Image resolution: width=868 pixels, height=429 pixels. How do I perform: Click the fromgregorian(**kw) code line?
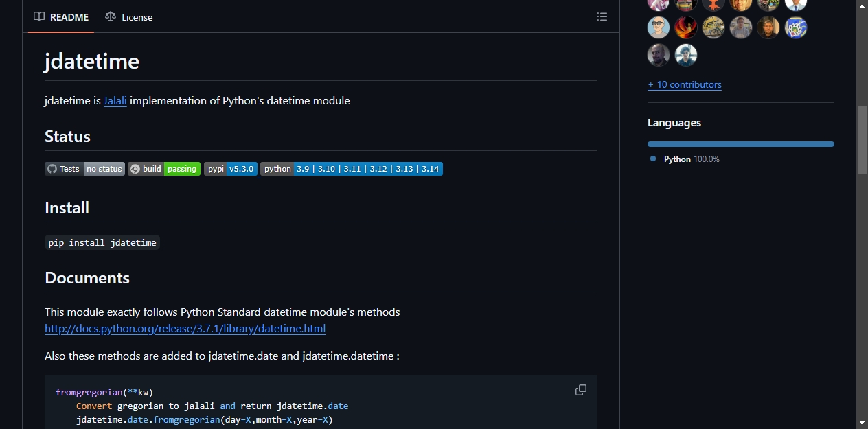click(104, 393)
